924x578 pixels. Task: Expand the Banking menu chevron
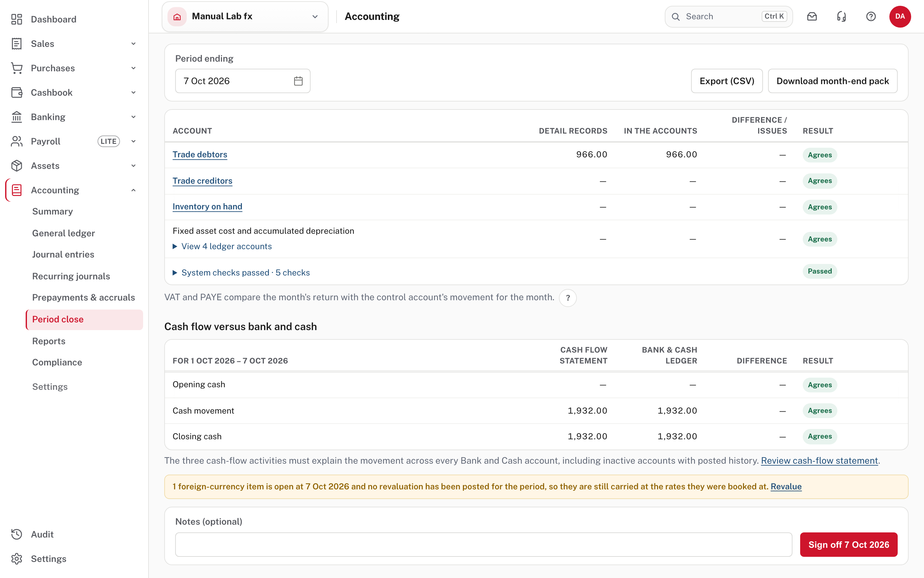coord(133,117)
